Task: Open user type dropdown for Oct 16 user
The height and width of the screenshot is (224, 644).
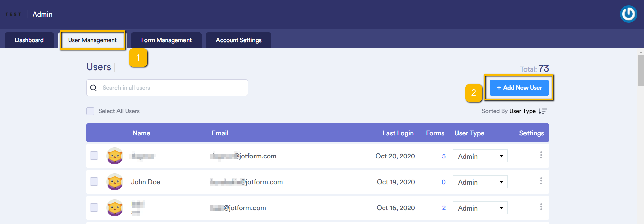Action: click(480, 208)
